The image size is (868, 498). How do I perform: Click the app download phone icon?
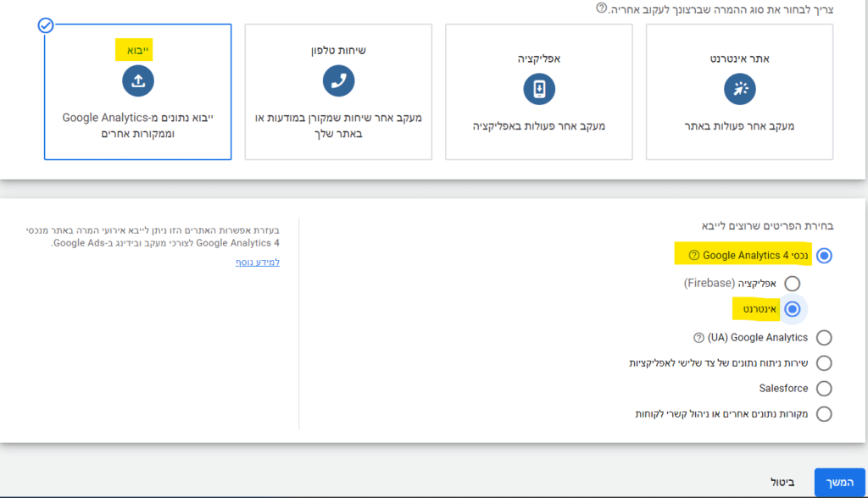click(539, 89)
